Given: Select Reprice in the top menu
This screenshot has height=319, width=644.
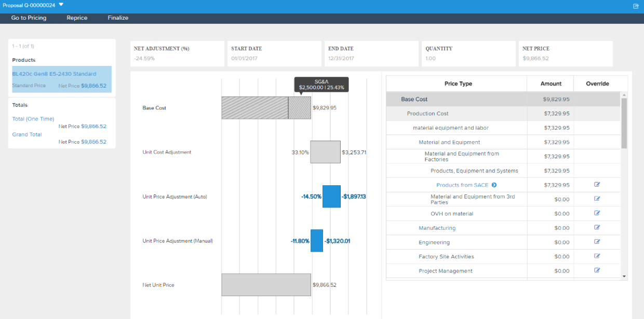Looking at the screenshot, I should click(x=77, y=18).
